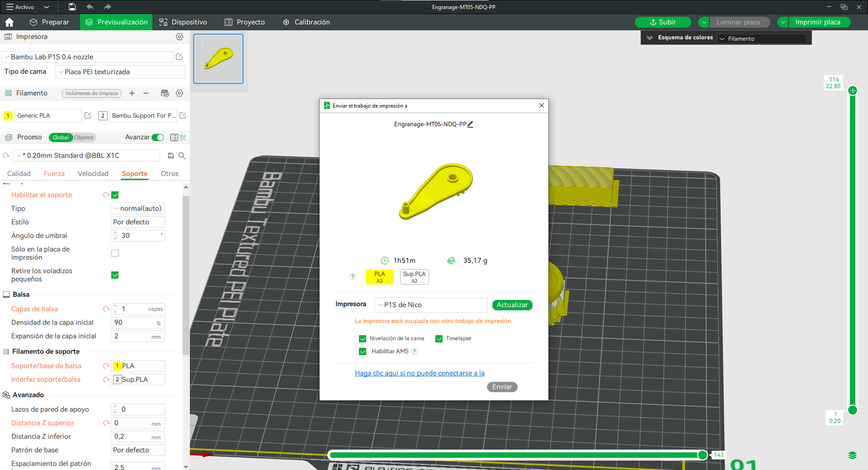Click plus icon atop vertical layer slider
The width and height of the screenshot is (868, 470).
(853, 90)
